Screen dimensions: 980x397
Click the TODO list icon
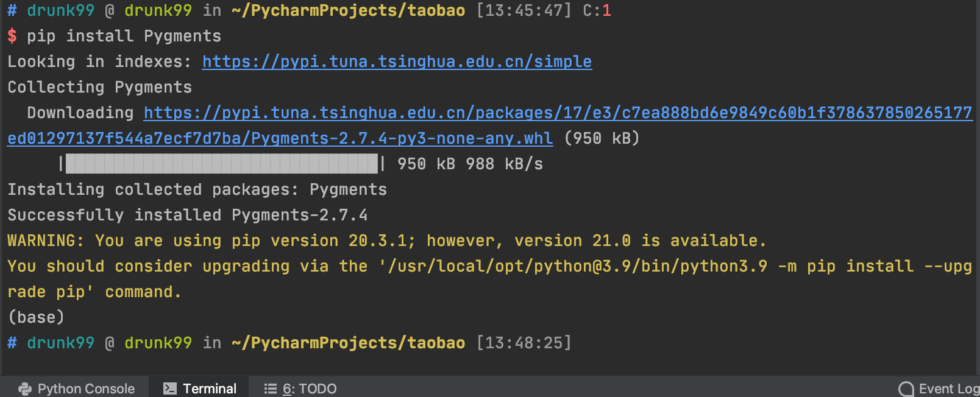[x=270, y=388]
